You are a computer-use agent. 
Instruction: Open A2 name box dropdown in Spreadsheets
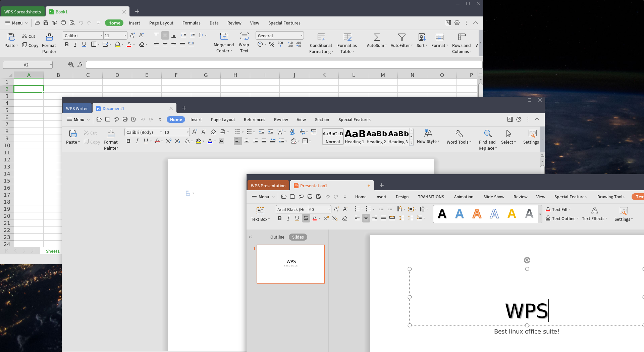[51, 65]
